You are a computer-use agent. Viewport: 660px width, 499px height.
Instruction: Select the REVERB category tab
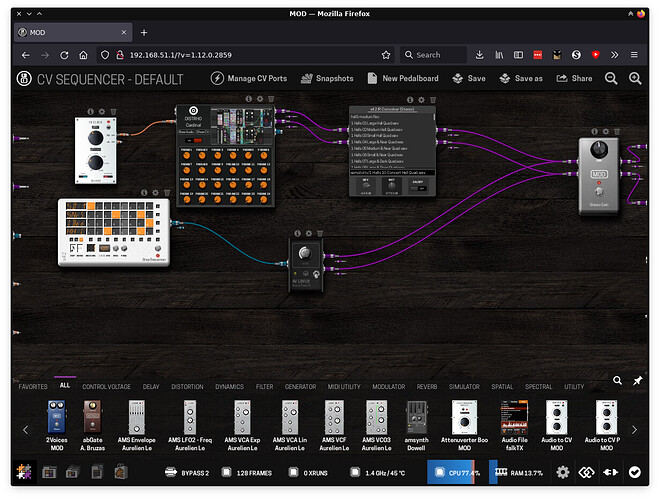click(427, 387)
